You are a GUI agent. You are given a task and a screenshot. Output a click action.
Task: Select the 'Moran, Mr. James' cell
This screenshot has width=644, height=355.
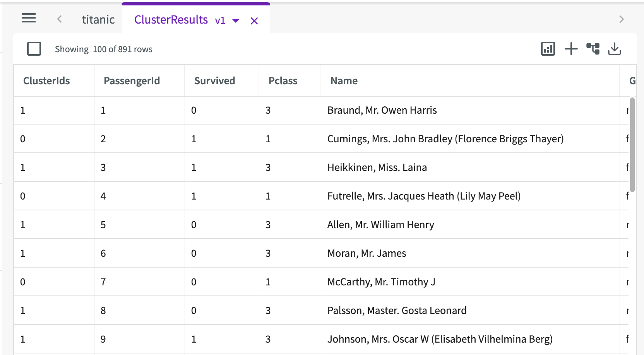pos(471,253)
